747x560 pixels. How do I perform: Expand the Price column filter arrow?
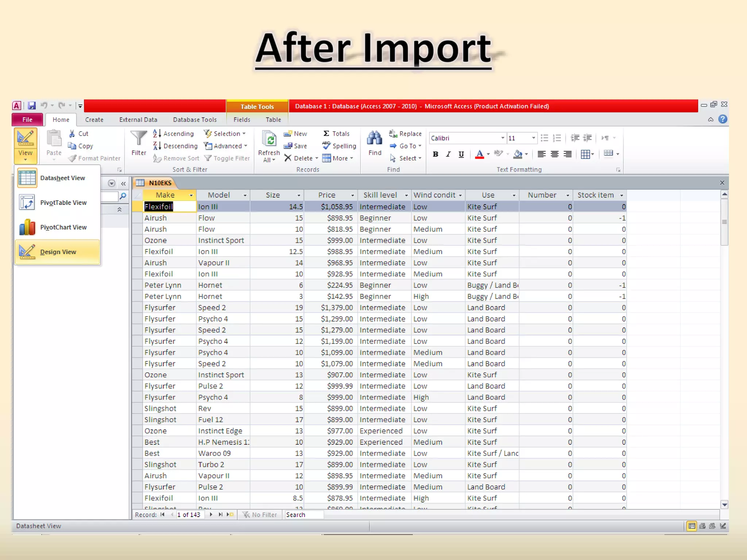pyautogui.click(x=352, y=195)
